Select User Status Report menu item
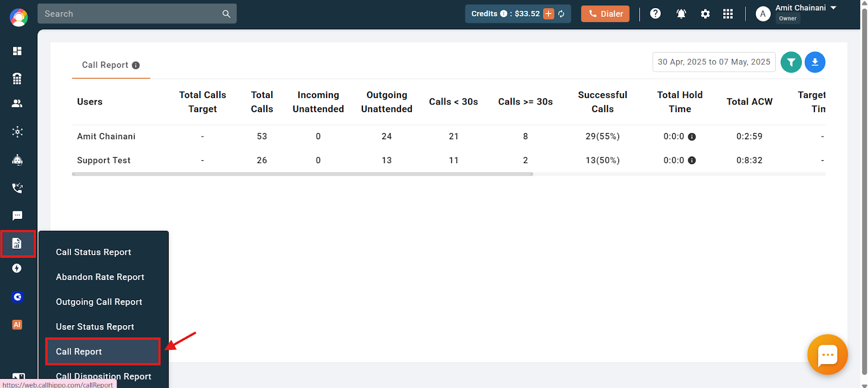The image size is (868, 388). tap(95, 327)
